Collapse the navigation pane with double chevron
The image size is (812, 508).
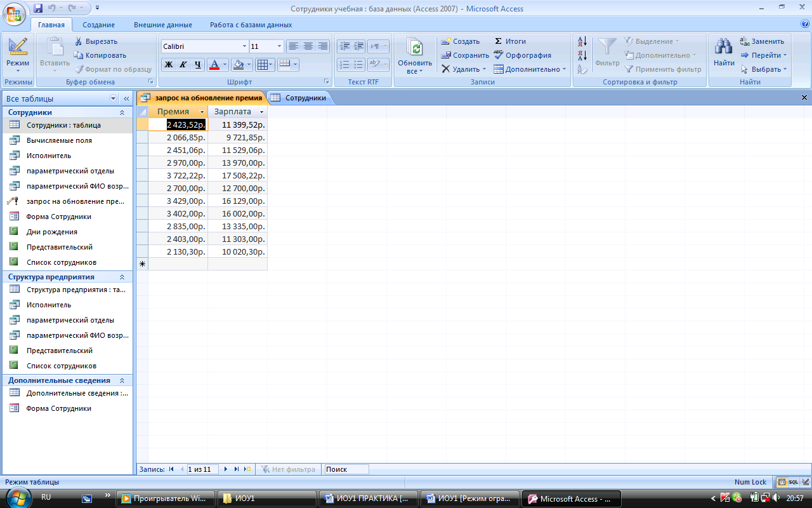coord(126,98)
